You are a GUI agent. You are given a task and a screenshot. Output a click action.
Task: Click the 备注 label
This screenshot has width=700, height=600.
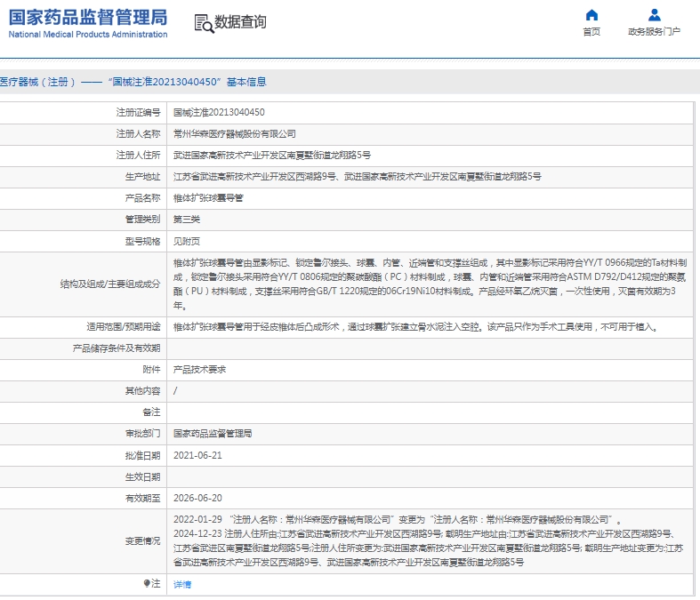(x=152, y=412)
